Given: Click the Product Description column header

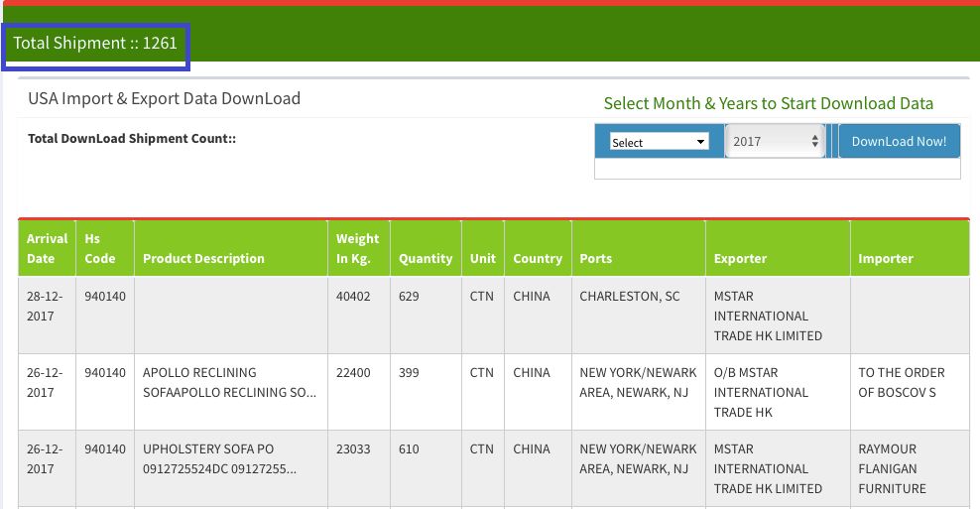Looking at the screenshot, I should point(231,248).
